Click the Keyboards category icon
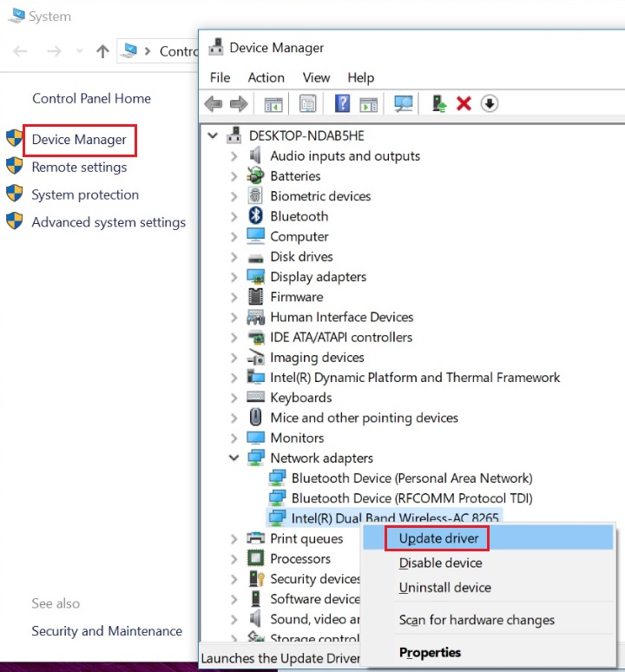The width and height of the screenshot is (625, 672). pos(256,397)
